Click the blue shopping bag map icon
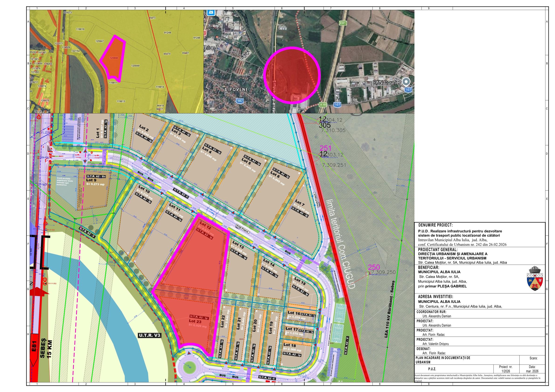Screen dimensions: 555x392 (211, 12)
